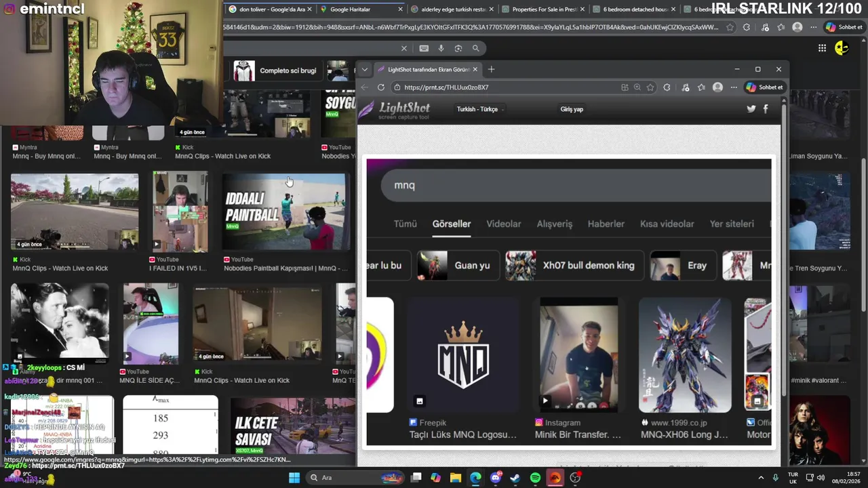Close the LightShot browser tab
This screenshot has width=868, height=488.
475,69
